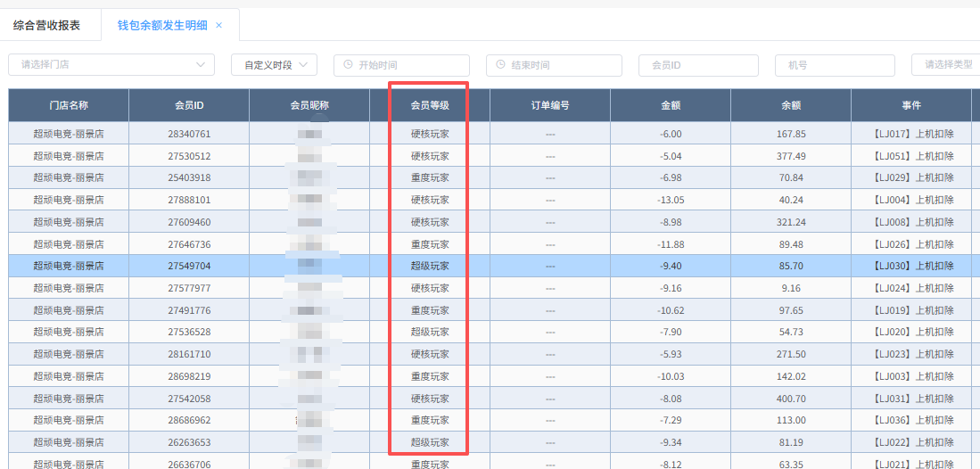Click the amount -10.62 cell
The image size is (980, 469).
[671, 310]
